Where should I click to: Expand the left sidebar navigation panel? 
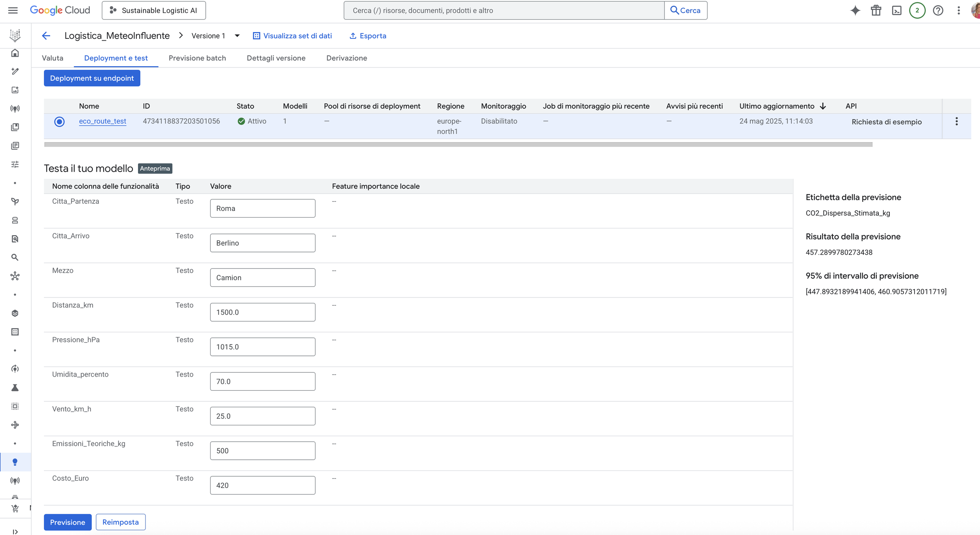[15, 531]
